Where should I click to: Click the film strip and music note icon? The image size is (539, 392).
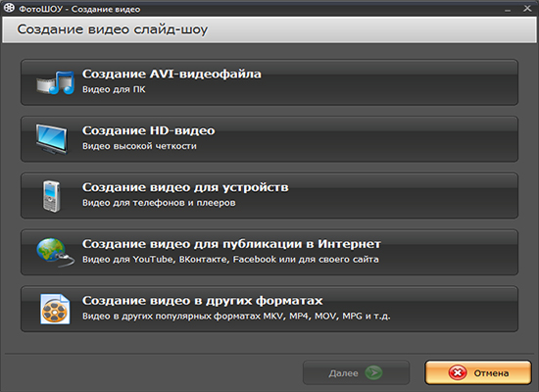pos(55,82)
